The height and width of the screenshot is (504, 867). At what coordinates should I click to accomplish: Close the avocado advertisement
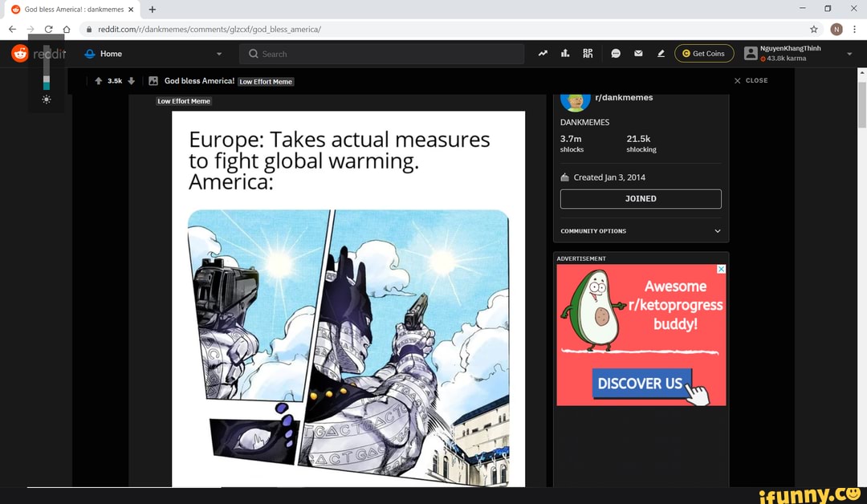(721, 269)
